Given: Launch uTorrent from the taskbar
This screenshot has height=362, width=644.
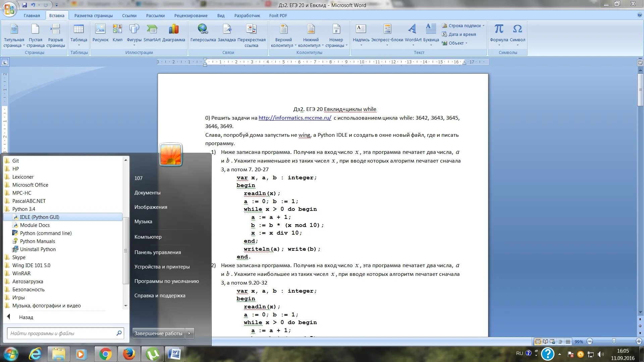Looking at the screenshot, I should point(153,354).
